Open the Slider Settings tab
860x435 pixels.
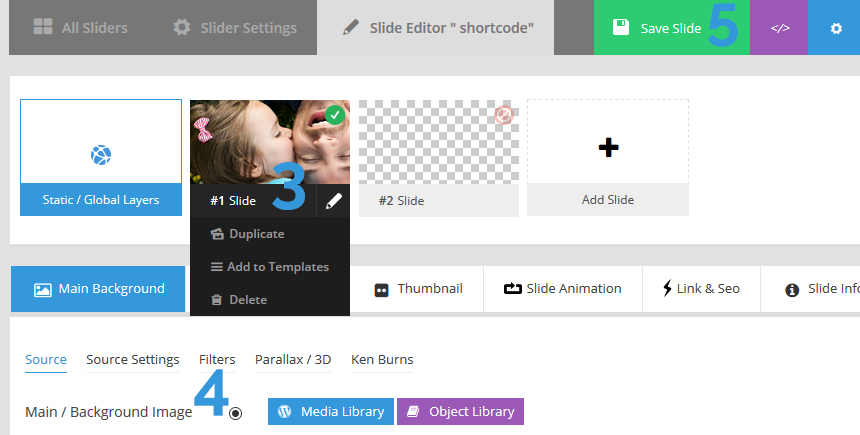(235, 27)
